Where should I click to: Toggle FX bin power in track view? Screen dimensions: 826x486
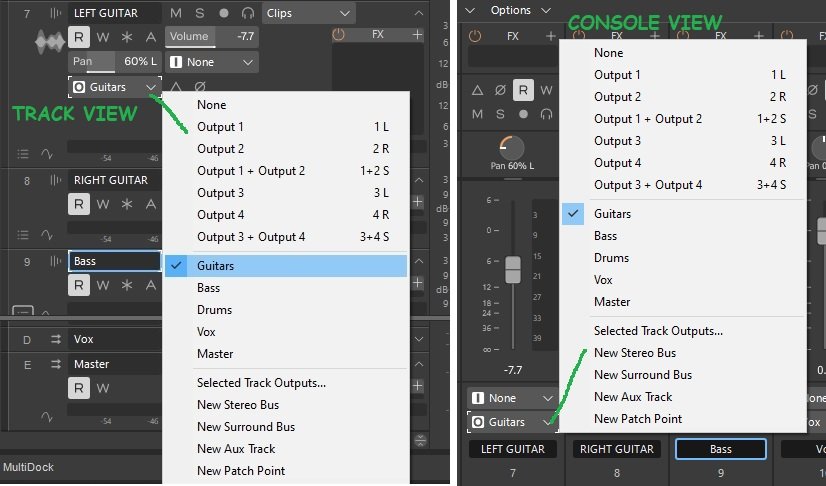click(x=338, y=34)
